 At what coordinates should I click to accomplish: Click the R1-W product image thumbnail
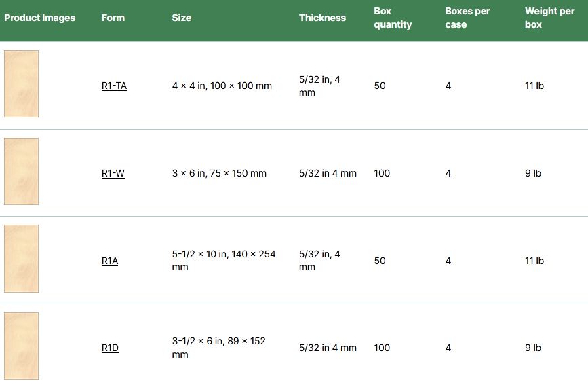point(22,171)
